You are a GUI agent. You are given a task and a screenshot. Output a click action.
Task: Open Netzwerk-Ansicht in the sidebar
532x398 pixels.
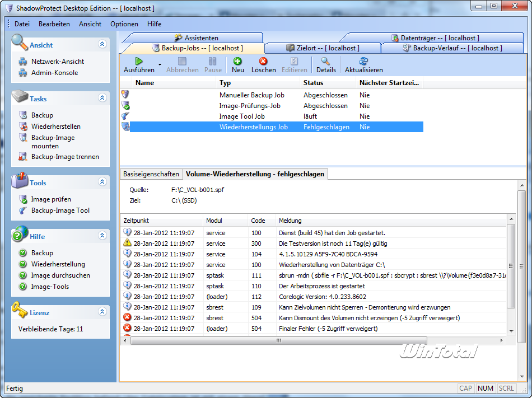point(57,62)
